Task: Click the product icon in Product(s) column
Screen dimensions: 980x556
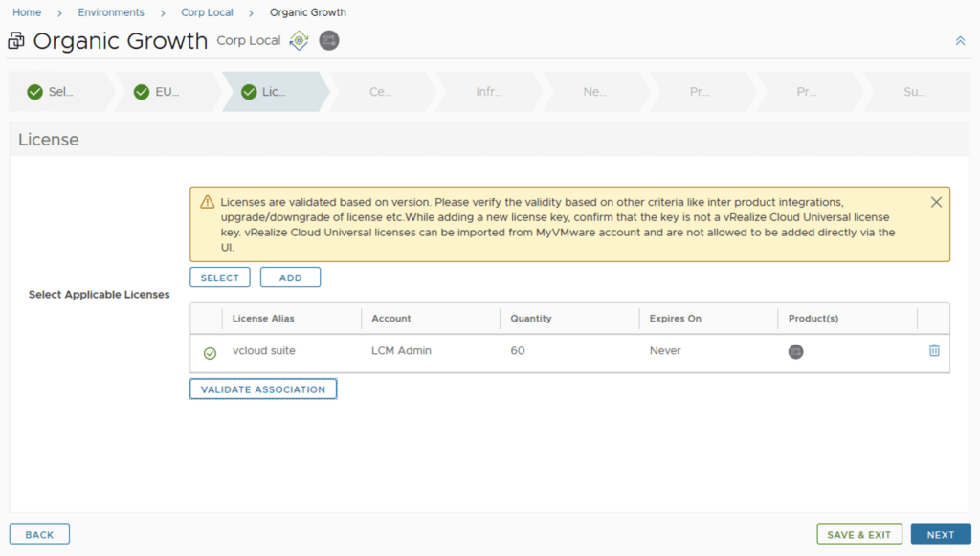Action: [795, 352]
